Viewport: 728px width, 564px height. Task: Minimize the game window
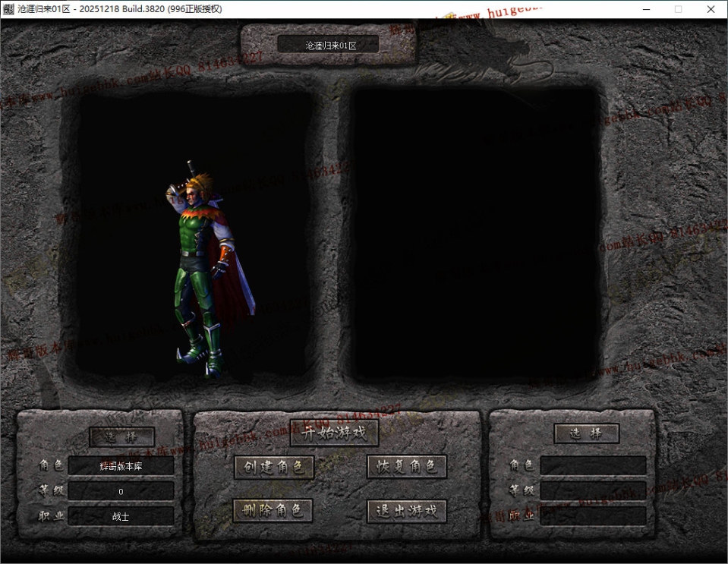[646, 9]
